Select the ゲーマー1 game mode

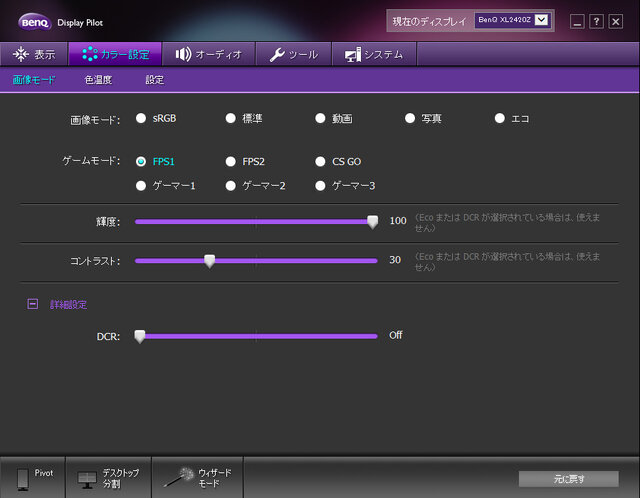point(141,186)
